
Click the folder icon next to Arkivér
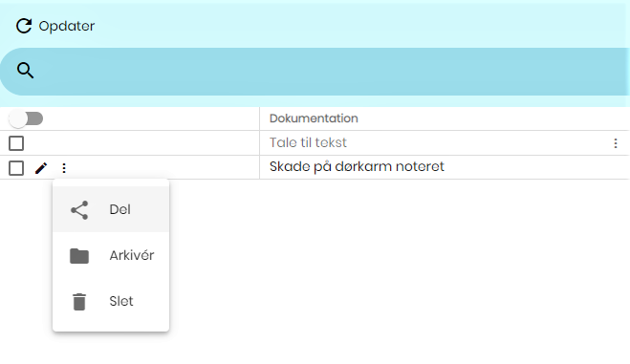point(79,256)
